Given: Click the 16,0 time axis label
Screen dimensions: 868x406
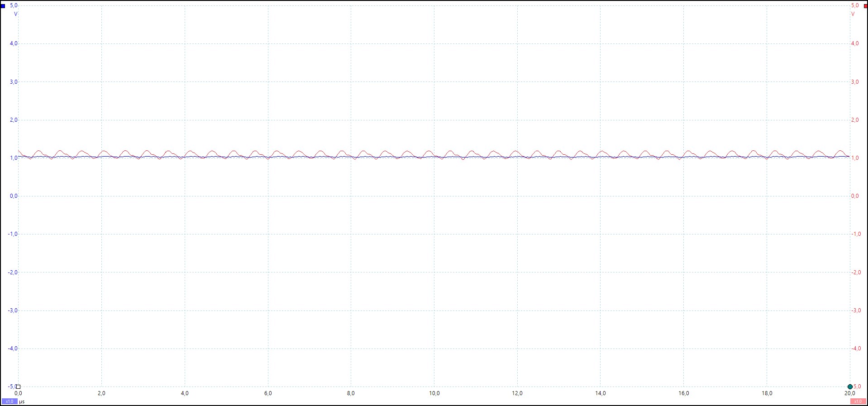Looking at the screenshot, I should (x=684, y=393).
